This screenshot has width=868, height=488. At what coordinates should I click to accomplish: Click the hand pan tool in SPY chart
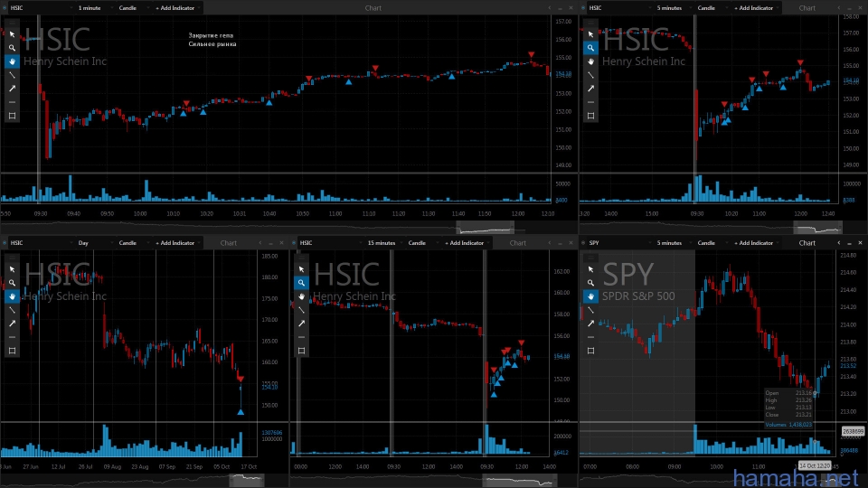[590, 296]
